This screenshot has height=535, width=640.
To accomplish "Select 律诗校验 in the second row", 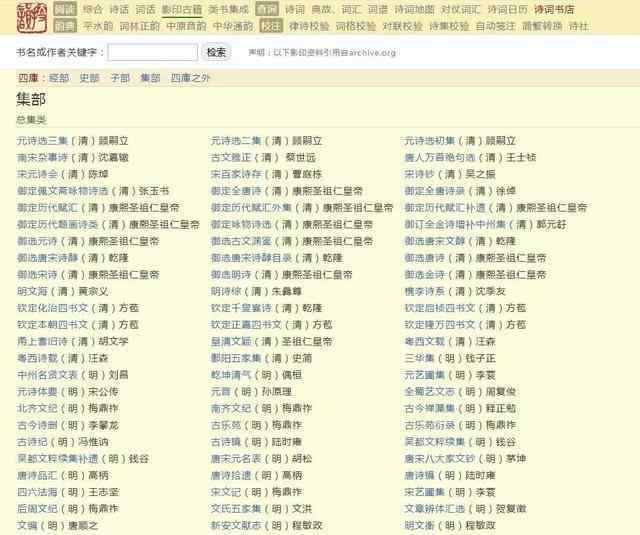I will tap(309, 26).
